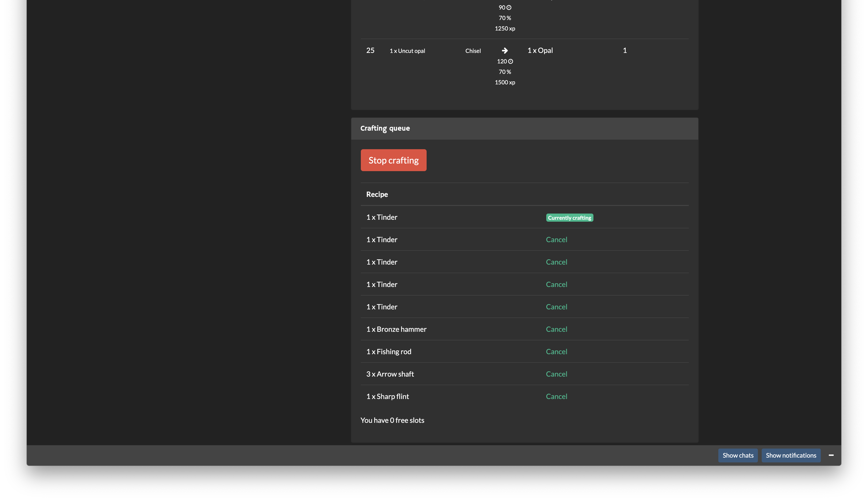Show chats from the bottom bar
Image resolution: width=868 pixels, height=501 pixels.
tap(738, 455)
